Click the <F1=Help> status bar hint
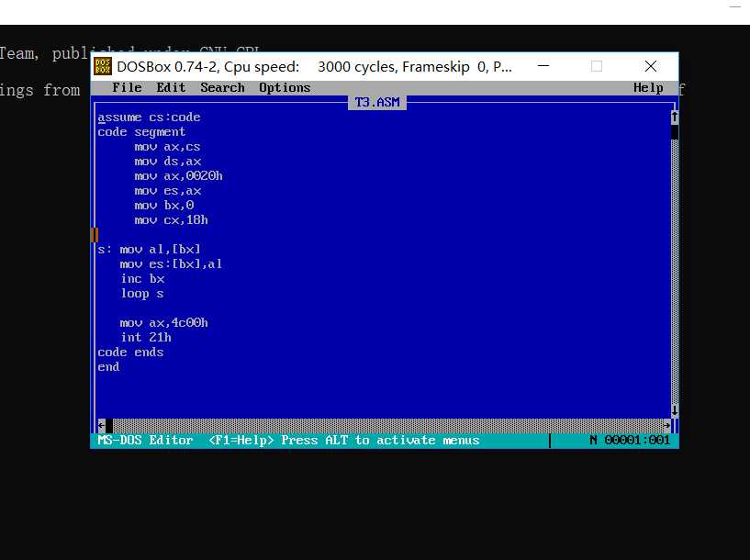This screenshot has width=750, height=560. (x=241, y=440)
